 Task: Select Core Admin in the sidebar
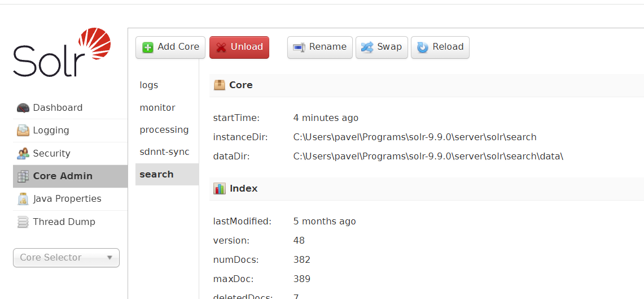tap(70, 176)
